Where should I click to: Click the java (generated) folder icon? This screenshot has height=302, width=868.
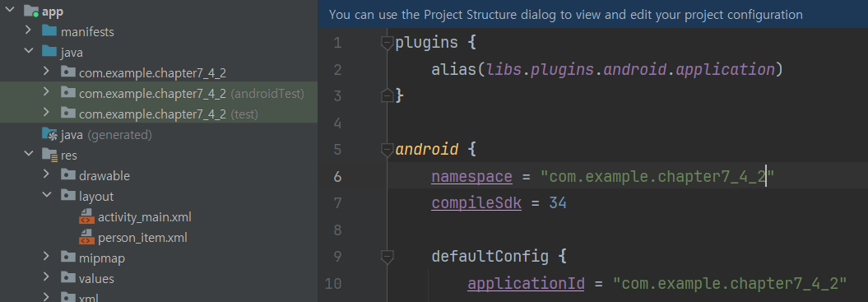(50, 134)
